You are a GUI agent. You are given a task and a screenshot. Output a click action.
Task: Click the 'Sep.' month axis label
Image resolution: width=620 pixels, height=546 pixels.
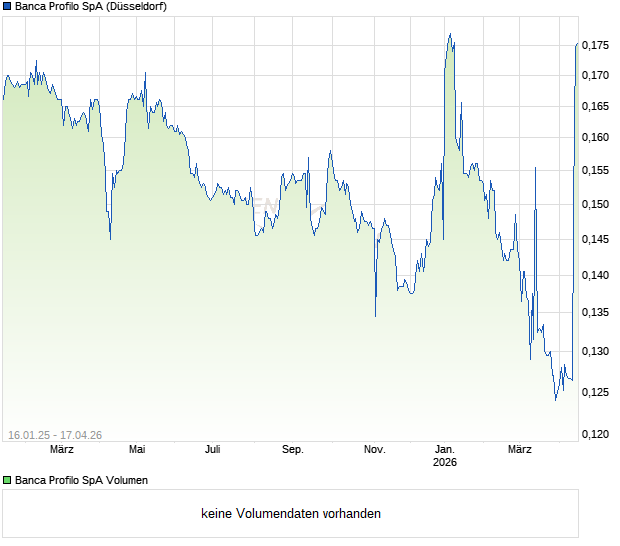(293, 450)
